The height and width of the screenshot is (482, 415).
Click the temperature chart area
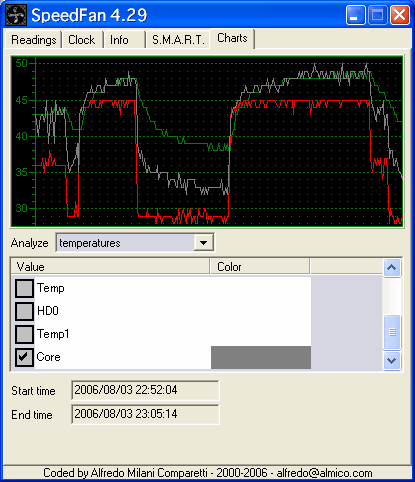tap(207, 141)
